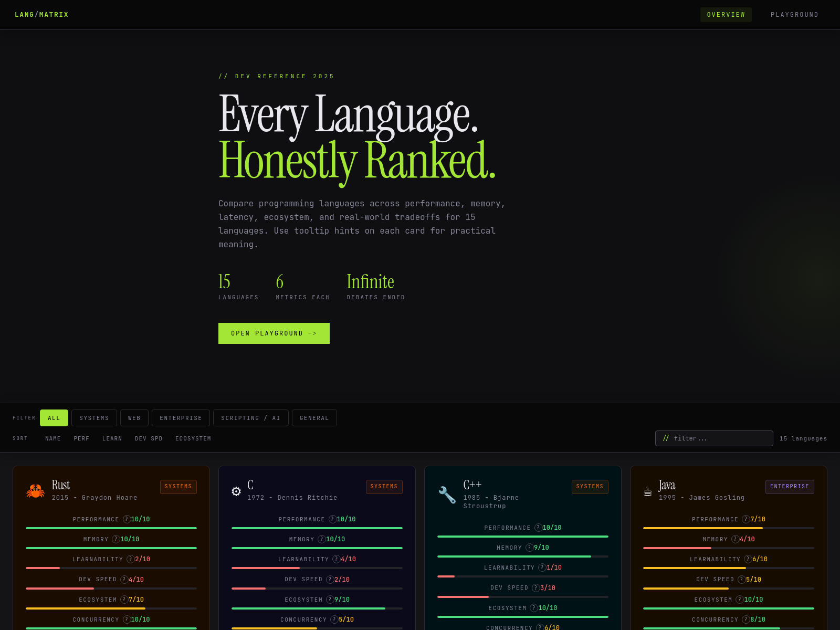This screenshot has height=630, width=840.
Task: Click the Rust performance progress bar
Action: pos(111,528)
